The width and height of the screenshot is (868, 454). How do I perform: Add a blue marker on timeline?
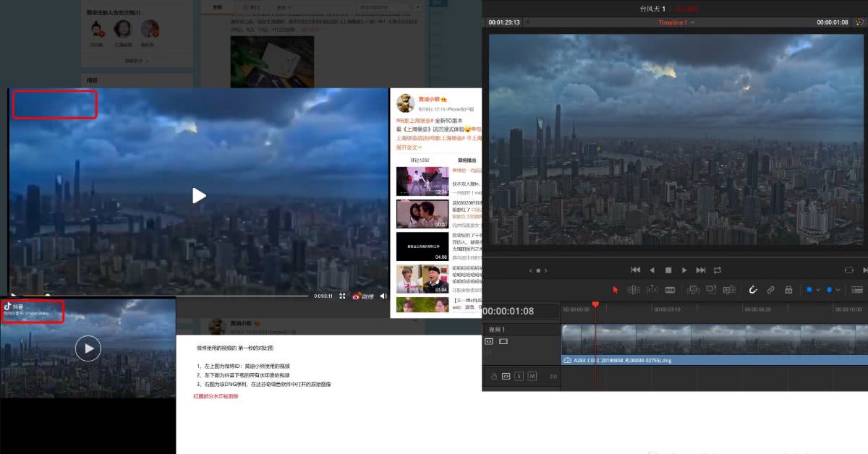(830, 289)
